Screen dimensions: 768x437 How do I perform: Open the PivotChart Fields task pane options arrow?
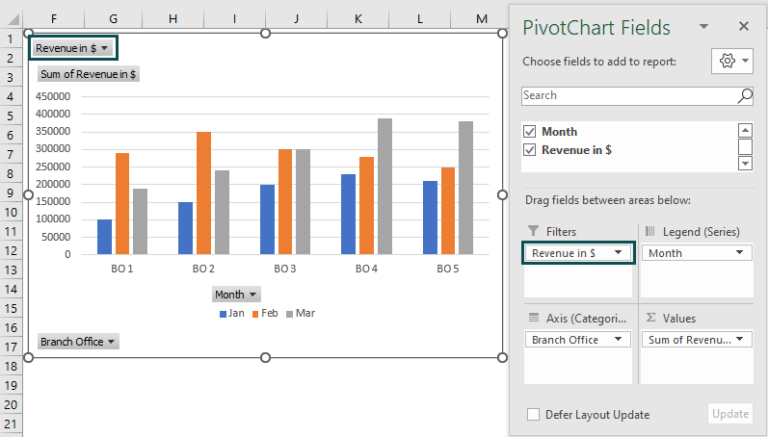[704, 26]
